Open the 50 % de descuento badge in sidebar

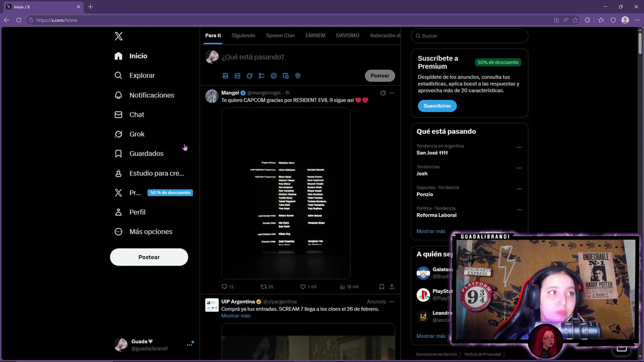coord(170,193)
